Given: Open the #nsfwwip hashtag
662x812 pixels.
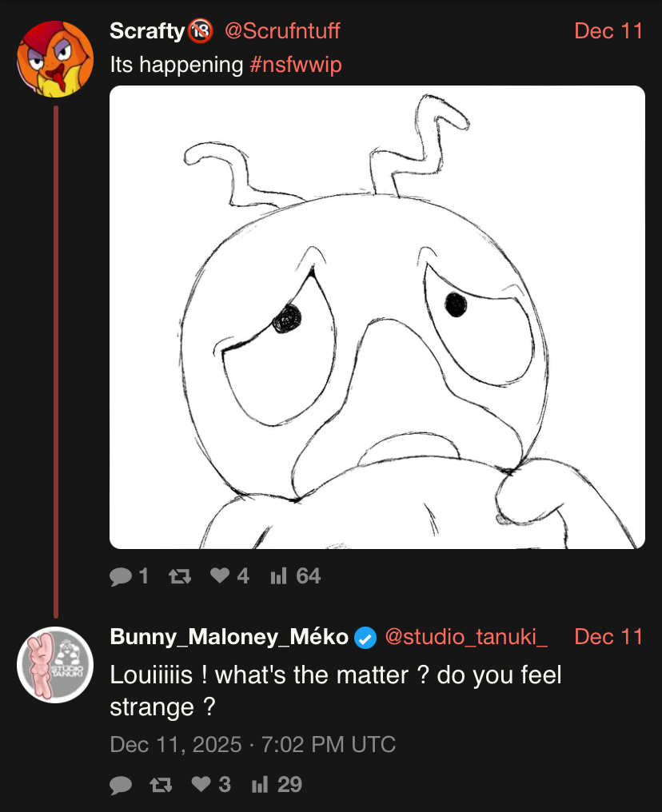Looking at the screenshot, I should 296,66.
